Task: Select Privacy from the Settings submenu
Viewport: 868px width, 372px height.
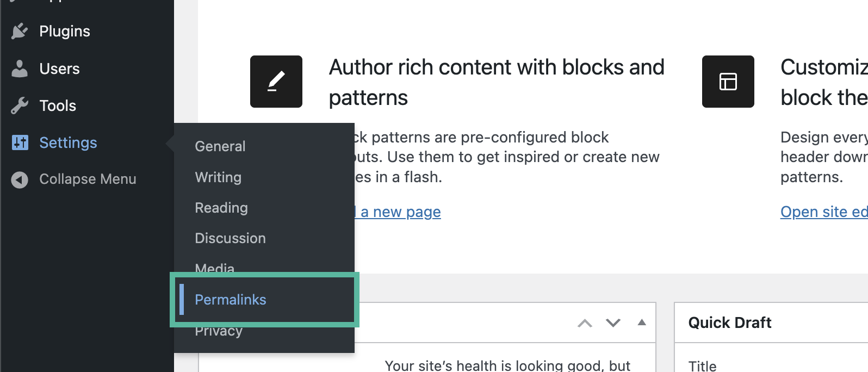Action: tap(219, 332)
